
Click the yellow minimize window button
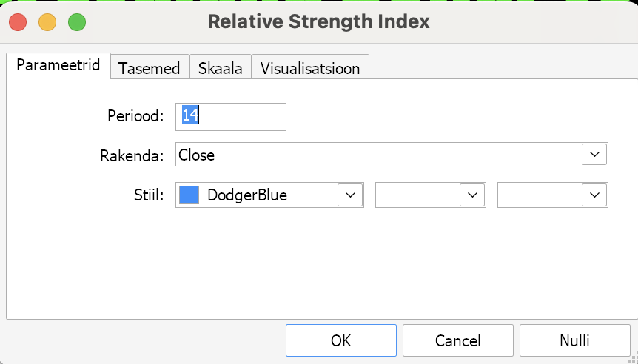47,22
